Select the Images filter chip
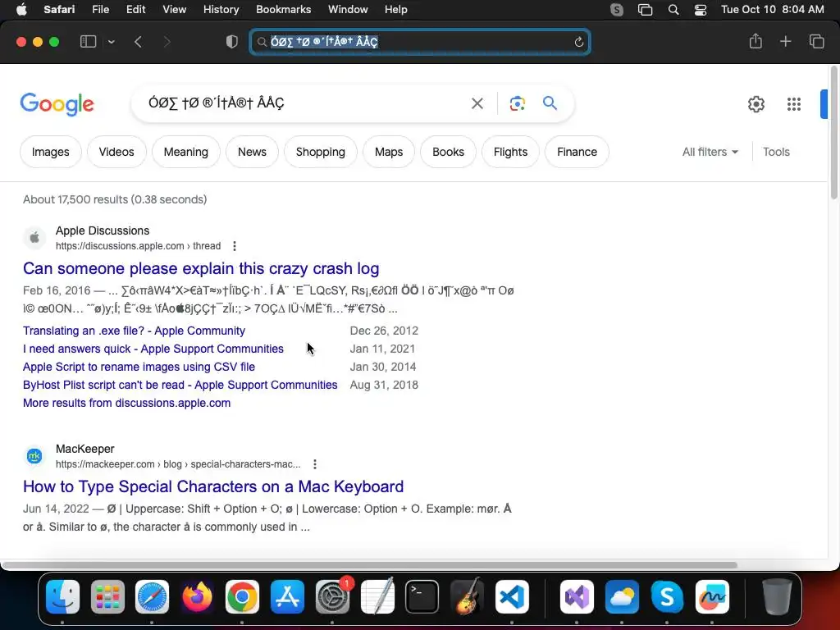The width and height of the screenshot is (840, 630). coord(50,152)
